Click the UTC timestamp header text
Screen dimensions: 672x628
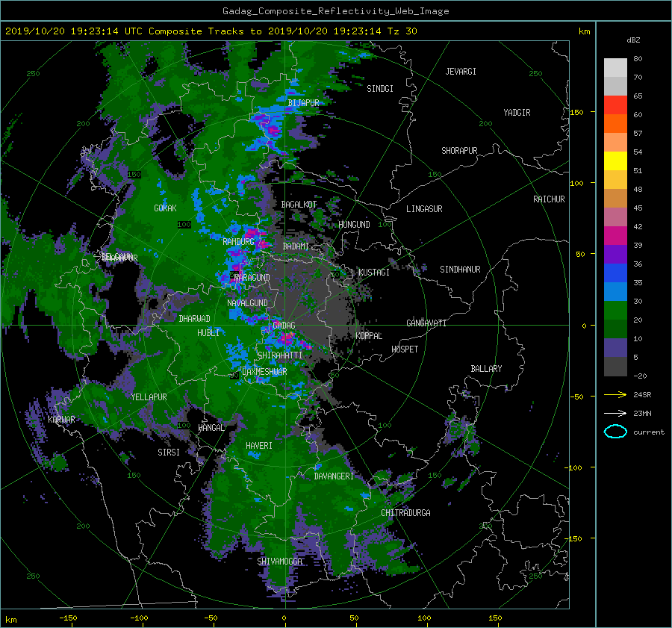(211, 31)
